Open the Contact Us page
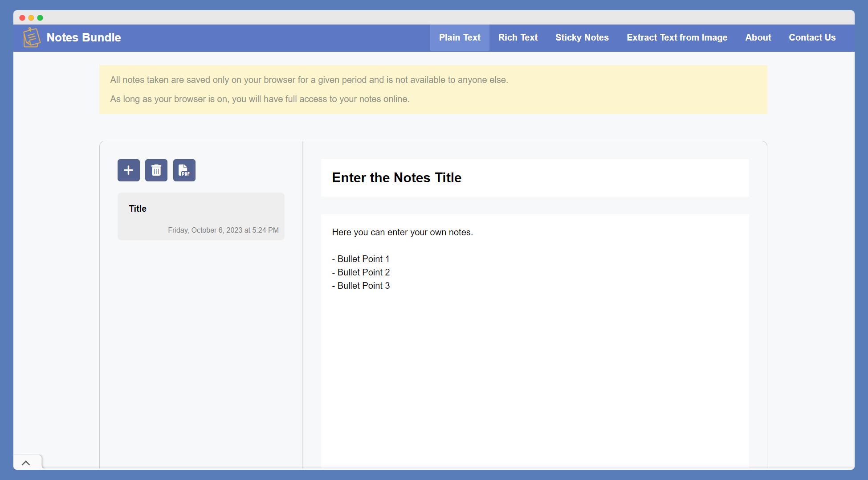868x480 pixels. 812,37
